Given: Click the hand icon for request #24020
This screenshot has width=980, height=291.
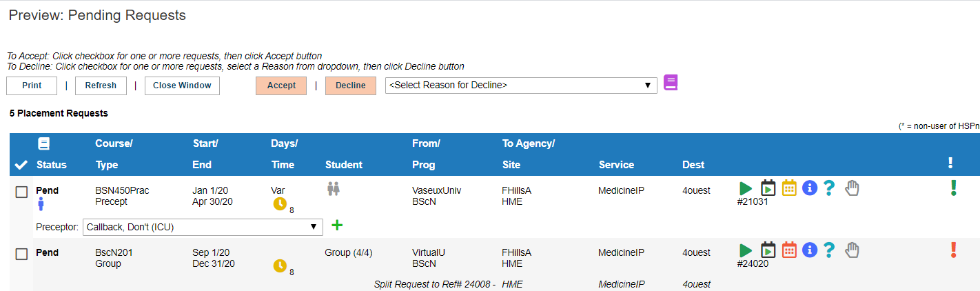Looking at the screenshot, I should coord(853,250).
